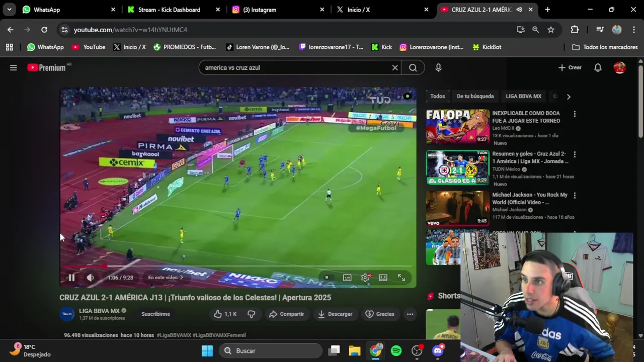This screenshot has height=362, width=644.
Task: Open the Chrome apps grid shortcut
Action: (x=9, y=47)
